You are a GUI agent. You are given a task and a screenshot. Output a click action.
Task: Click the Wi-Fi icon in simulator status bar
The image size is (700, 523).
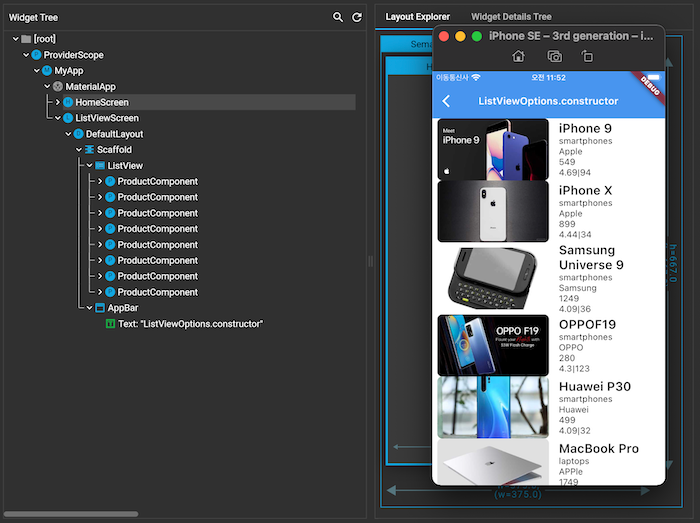476,77
